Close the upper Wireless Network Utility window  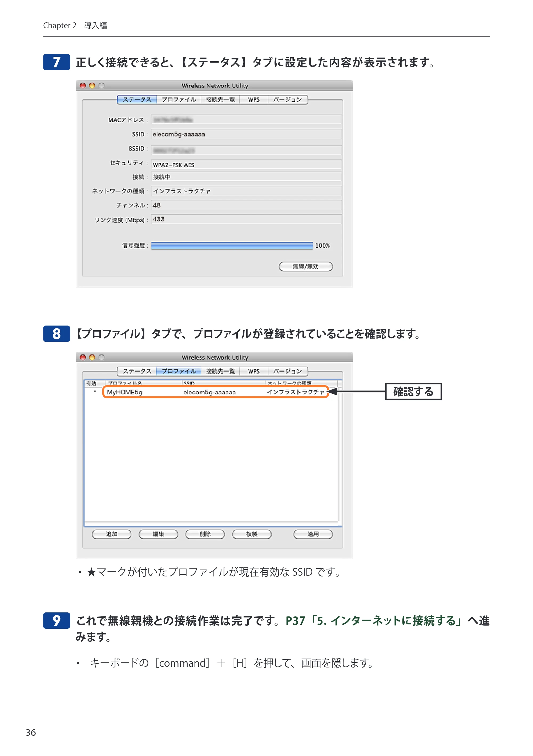click(x=83, y=86)
